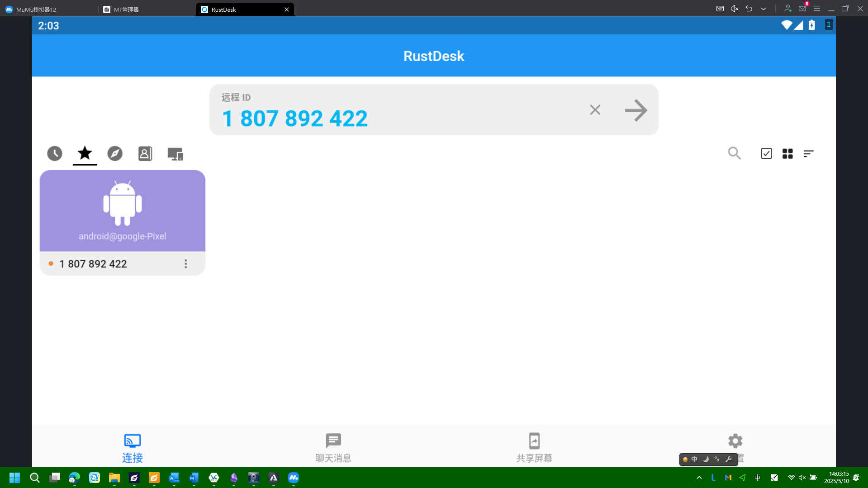Open the 聊天消息 chat tab
The height and width of the screenshot is (488, 868).
[333, 448]
